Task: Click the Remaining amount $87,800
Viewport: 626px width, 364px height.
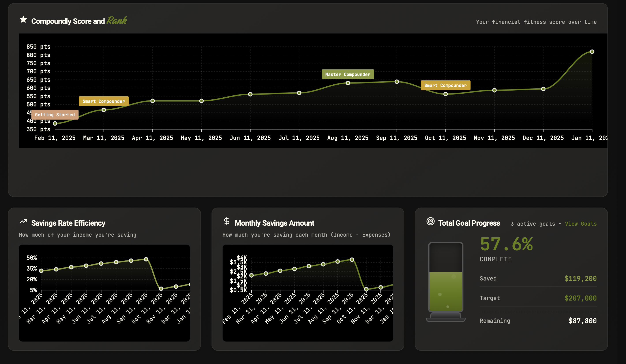Action: pyautogui.click(x=582, y=321)
